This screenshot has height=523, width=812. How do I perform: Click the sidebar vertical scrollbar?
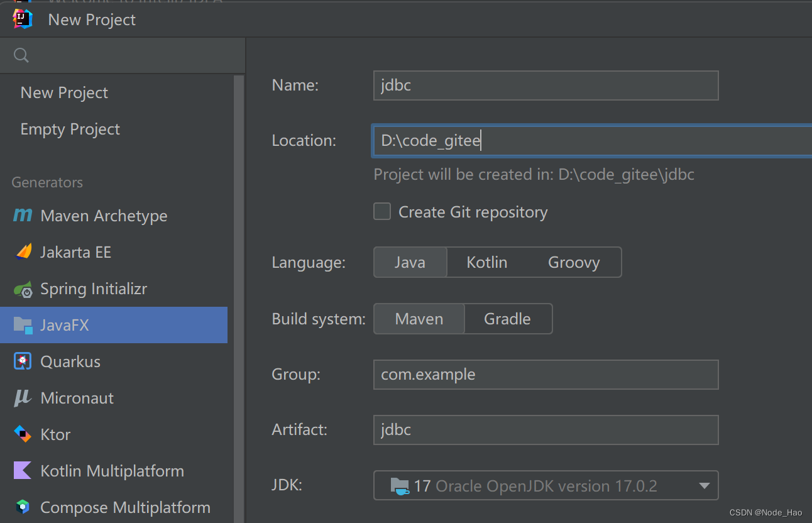click(x=239, y=299)
